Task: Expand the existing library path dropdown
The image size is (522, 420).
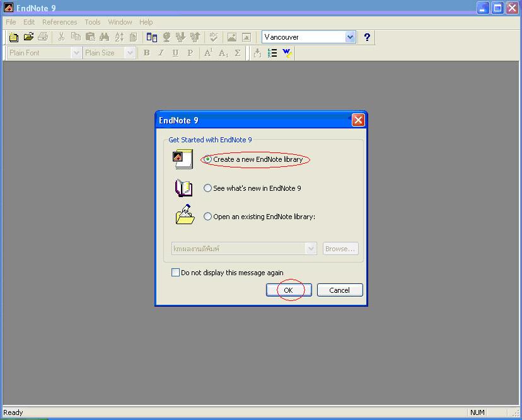Action: tap(311, 248)
